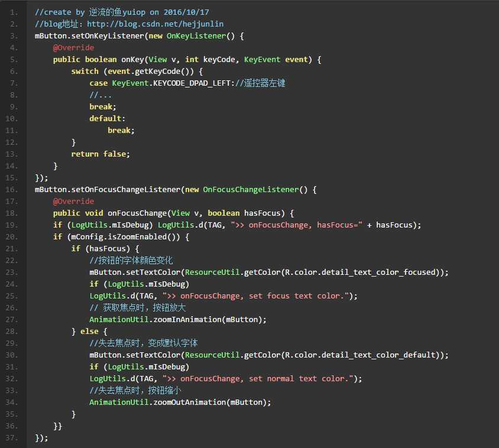
Task: Click 'if (LogUtils.mIsDebug)' on line 31
Action: tap(140, 367)
